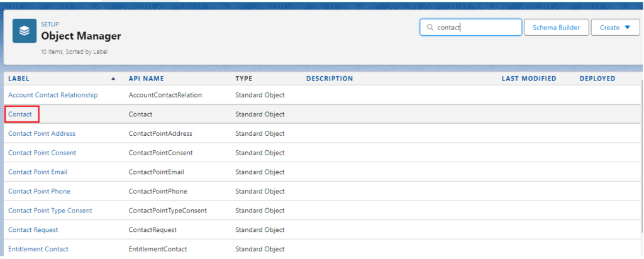Open the Create dropdown menu
The width and height of the screenshot is (644, 259).
pos(615,28)
